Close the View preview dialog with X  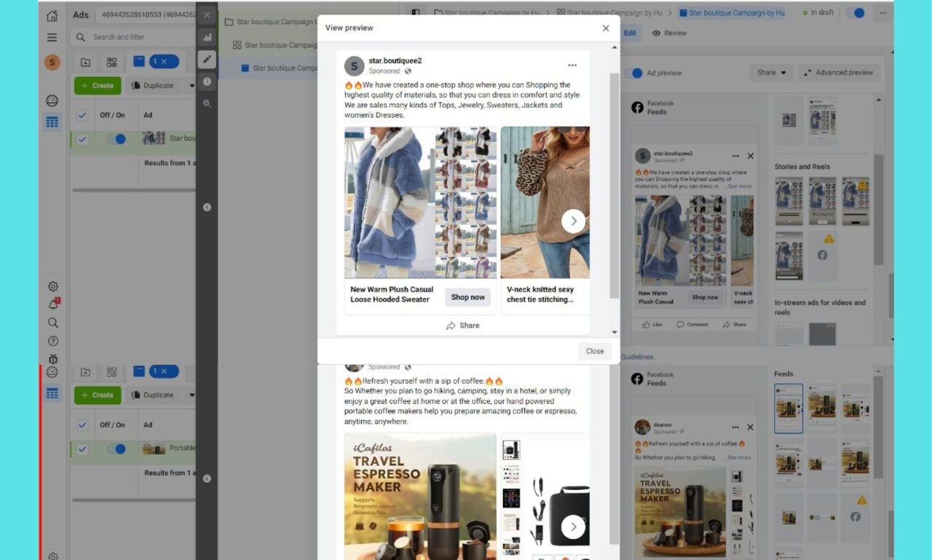tap(606, 28)
